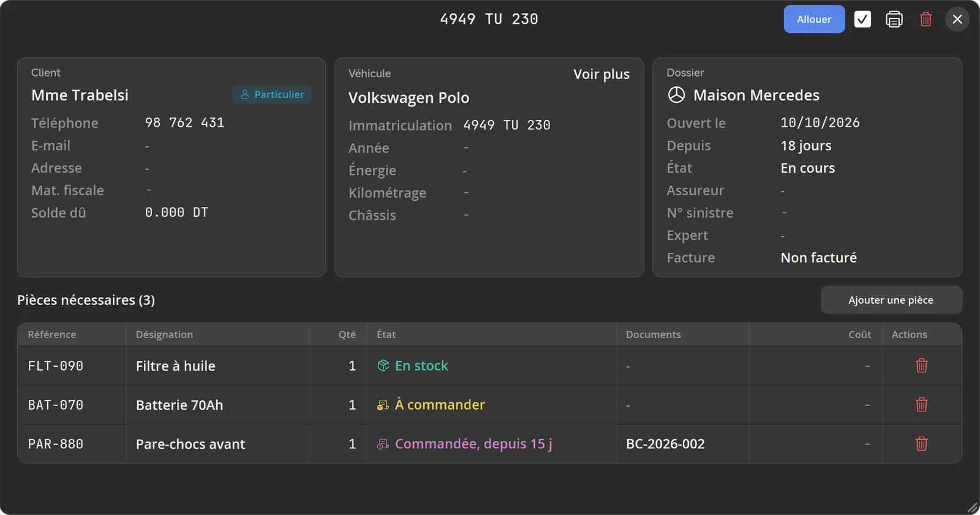
Task: Click the 18 jours duration value
Action: (806, 146)
